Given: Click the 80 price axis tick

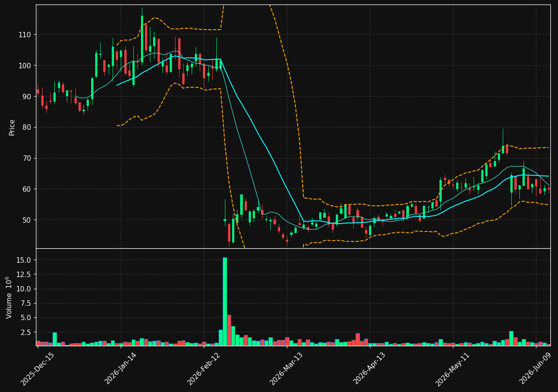Looking at the screenshot, I should coord(26,128).
